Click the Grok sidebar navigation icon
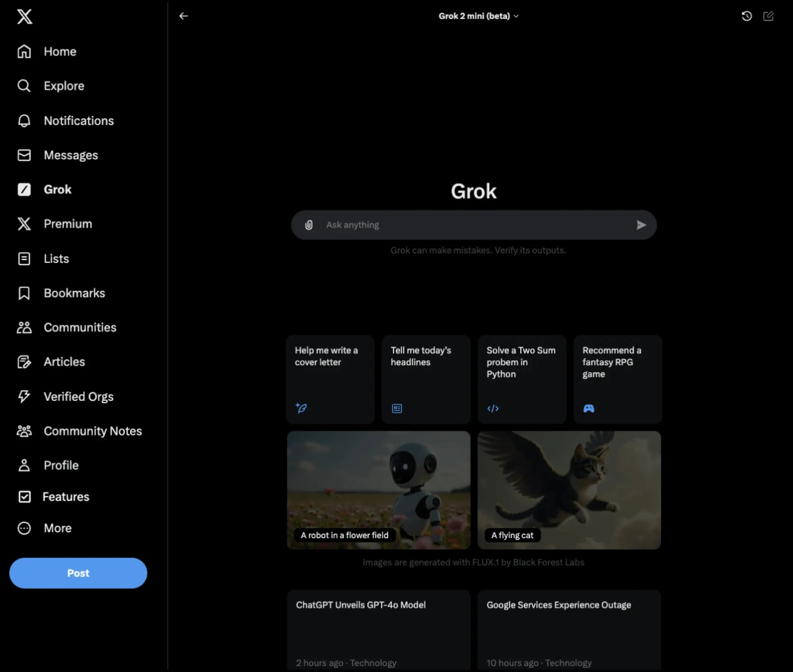The width and height of the screenshot is (793, 672). point(24,189)
